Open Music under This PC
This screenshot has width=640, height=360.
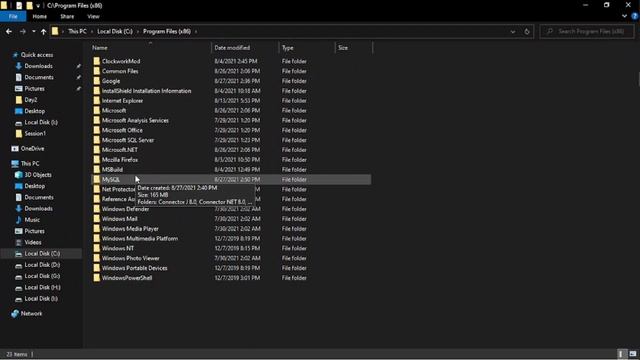[x=32, y=220]
